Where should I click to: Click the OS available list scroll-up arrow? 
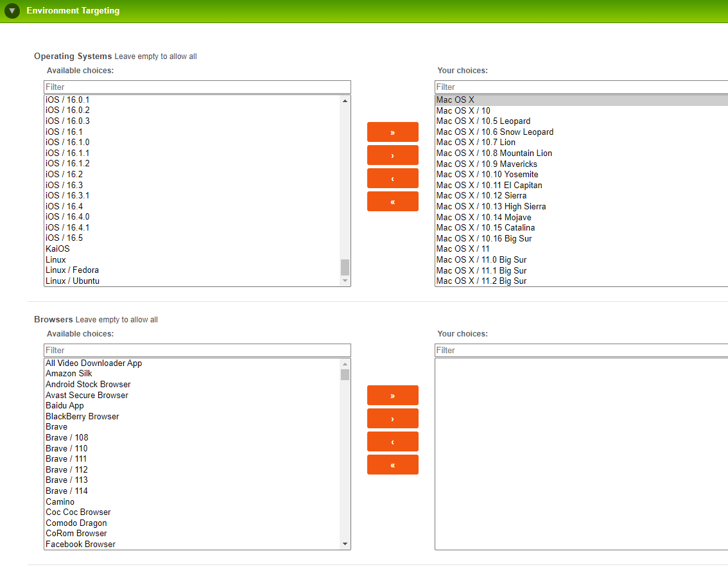coord(345,101)
